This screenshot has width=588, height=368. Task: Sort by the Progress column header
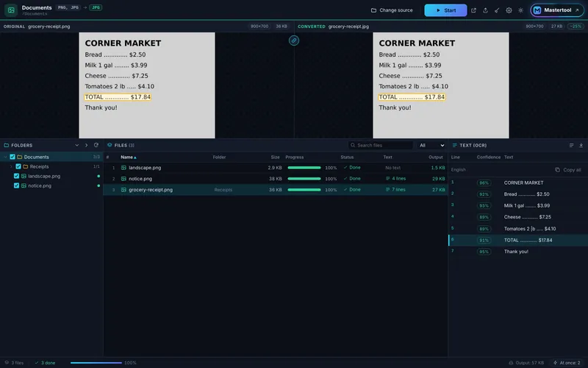tap(295, 158)
